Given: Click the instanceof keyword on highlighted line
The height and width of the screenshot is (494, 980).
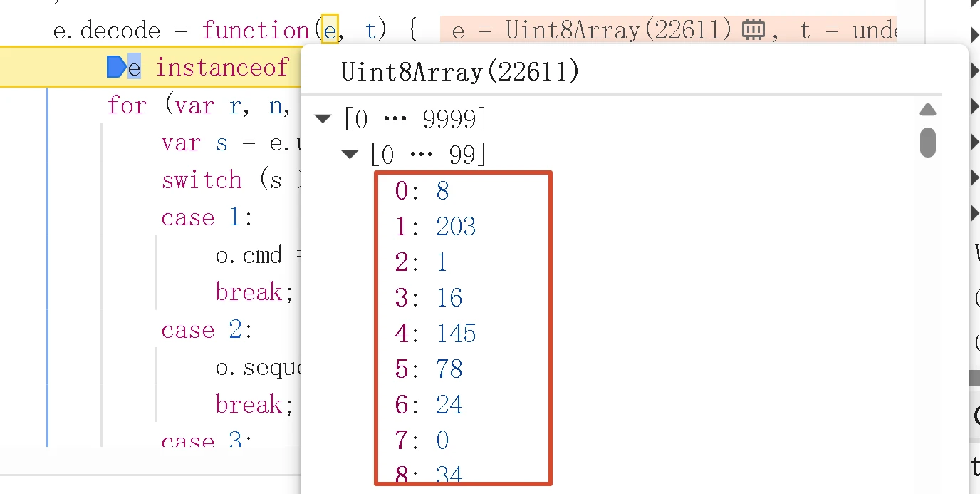Looking at the screenshot, I should point(221,68).
